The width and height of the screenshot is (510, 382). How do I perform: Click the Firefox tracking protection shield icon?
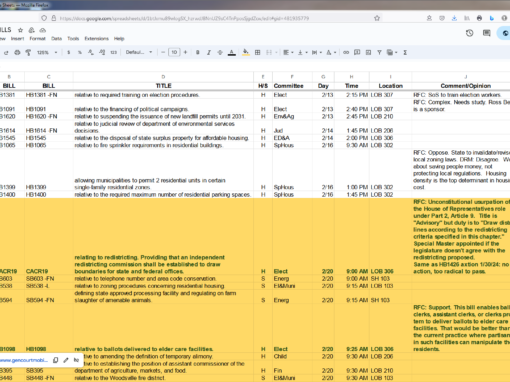pyautogui.click(x=44, y=18)
